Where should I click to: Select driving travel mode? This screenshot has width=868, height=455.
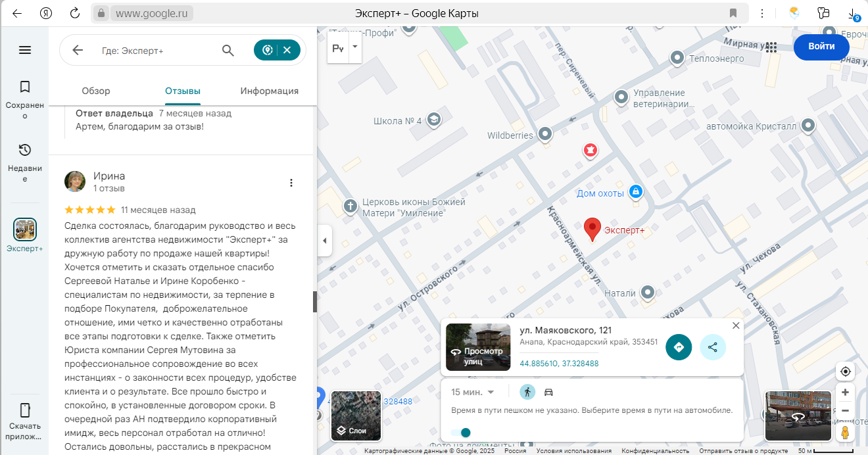[548, 393]
